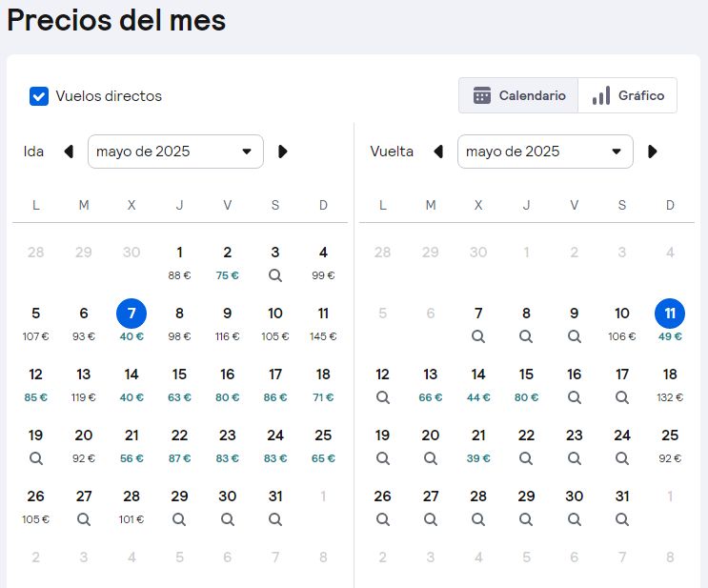Choose May 2 departure at 75 €
708x588 pixels.
click(227, 261)
